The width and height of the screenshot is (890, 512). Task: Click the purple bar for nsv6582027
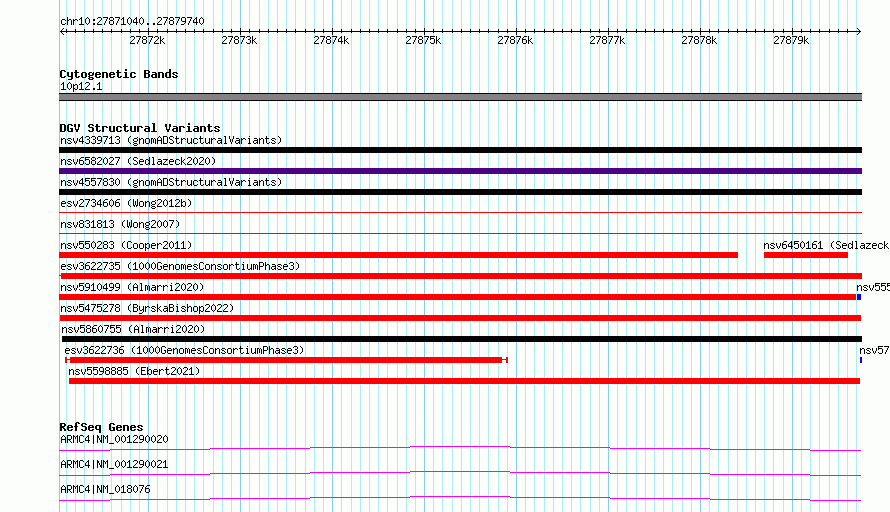pos(460,171)
